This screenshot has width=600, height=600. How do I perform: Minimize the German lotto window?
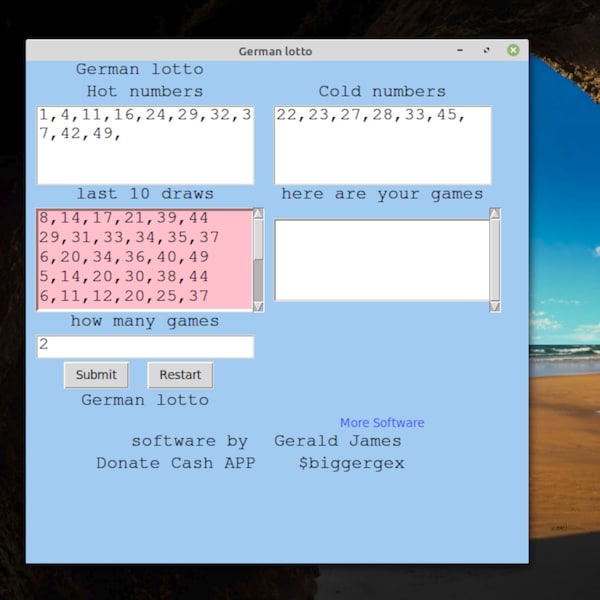pos(460,50)
